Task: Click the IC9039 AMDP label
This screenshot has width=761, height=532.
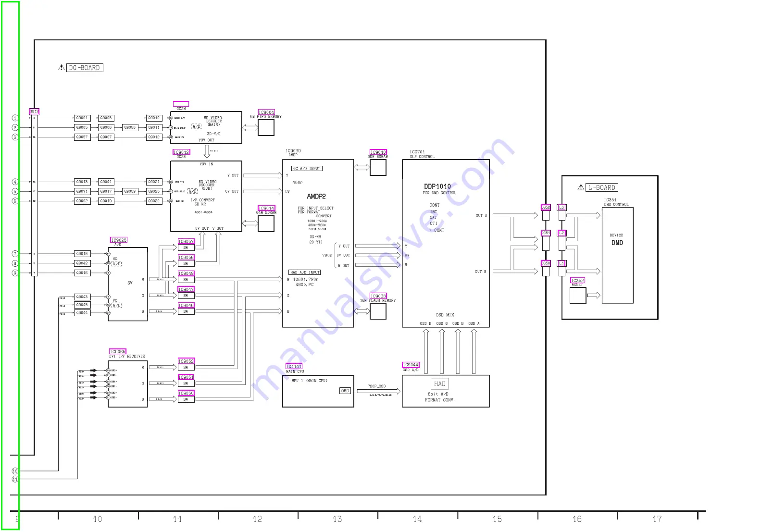Action: 293,153
